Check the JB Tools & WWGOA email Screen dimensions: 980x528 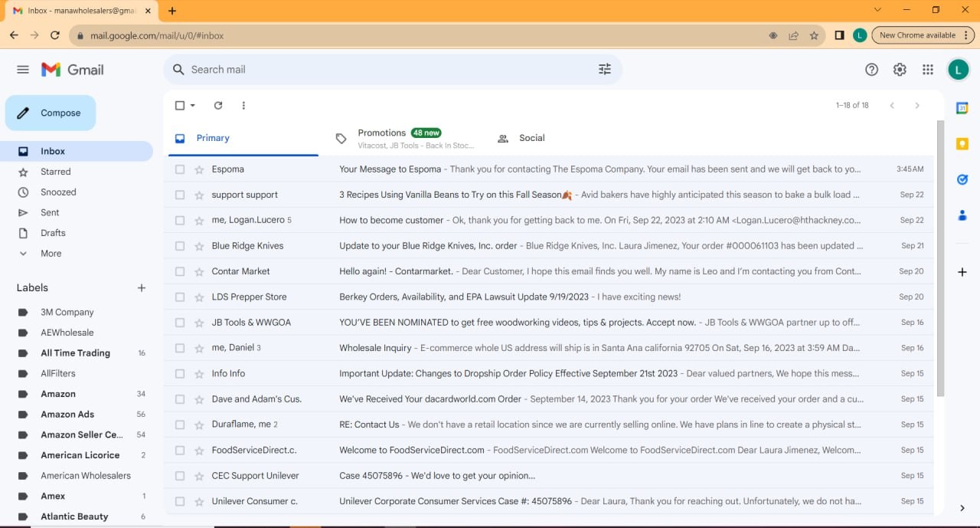180,323
